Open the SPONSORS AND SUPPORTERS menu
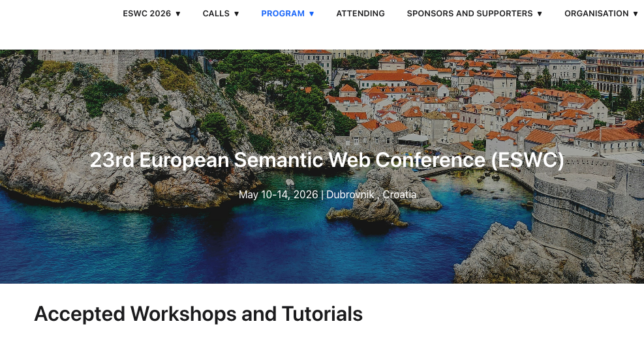 click(x=470, y=14)
